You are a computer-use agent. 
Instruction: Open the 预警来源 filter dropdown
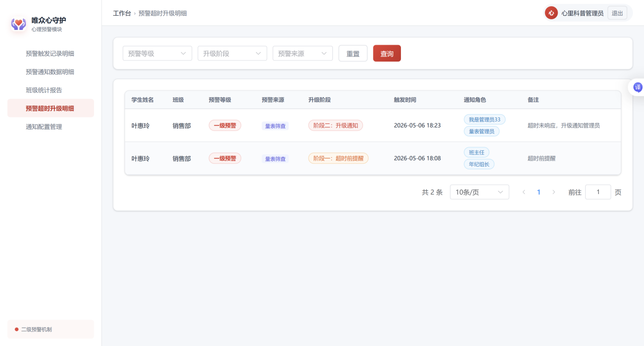pos(302,53)
